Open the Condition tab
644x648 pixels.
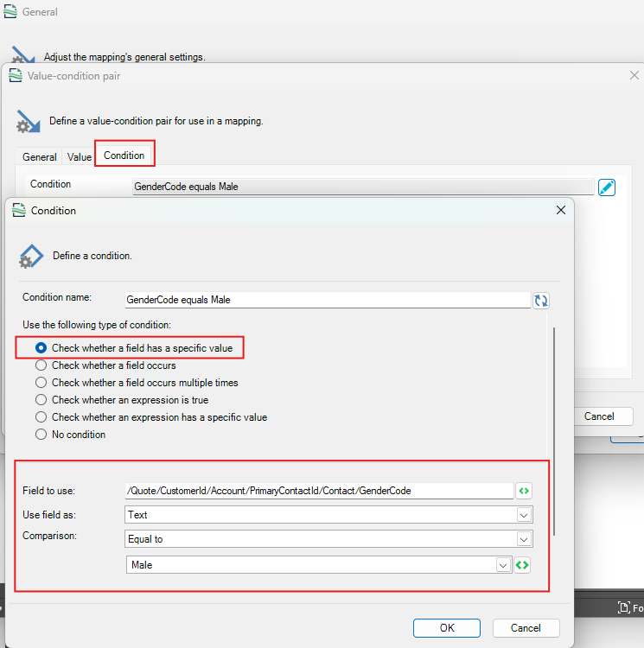pyautogui.click(x=124, y=156)
